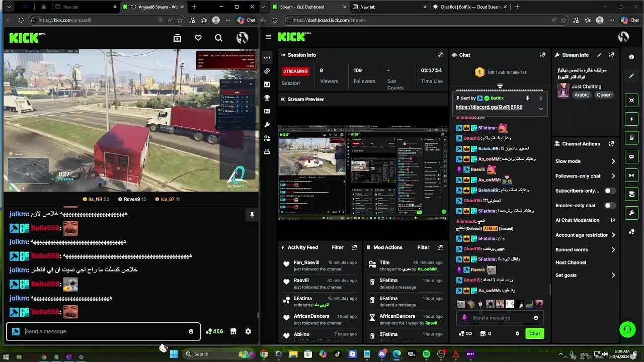
Task: Pop out the Mod Actions panel
Action: [440, 247]
